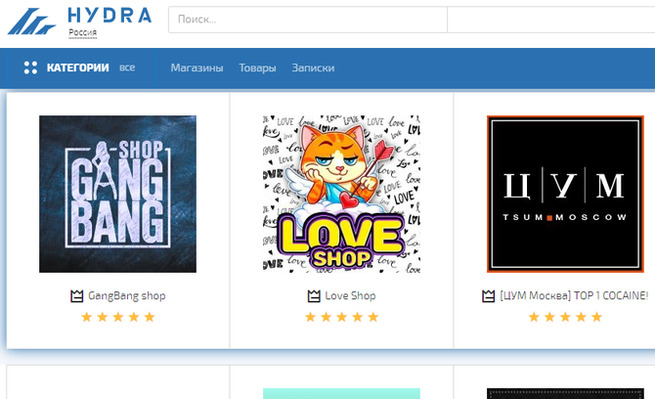The width and height of the screenshot is (655, 399).
Task: Select the first star under Love Shop
Action: pyautogui.click(x=310, y=317)
